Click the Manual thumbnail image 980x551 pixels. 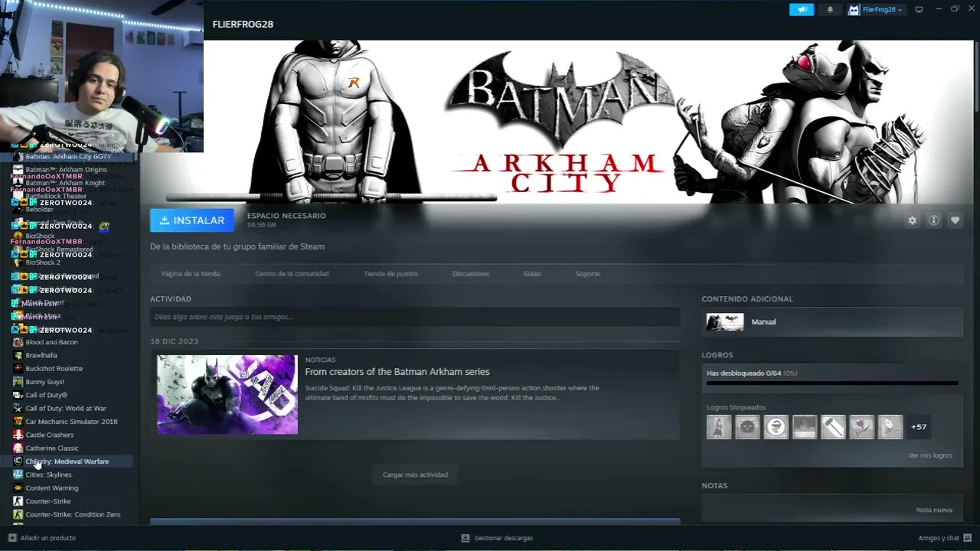pos(725,322)
